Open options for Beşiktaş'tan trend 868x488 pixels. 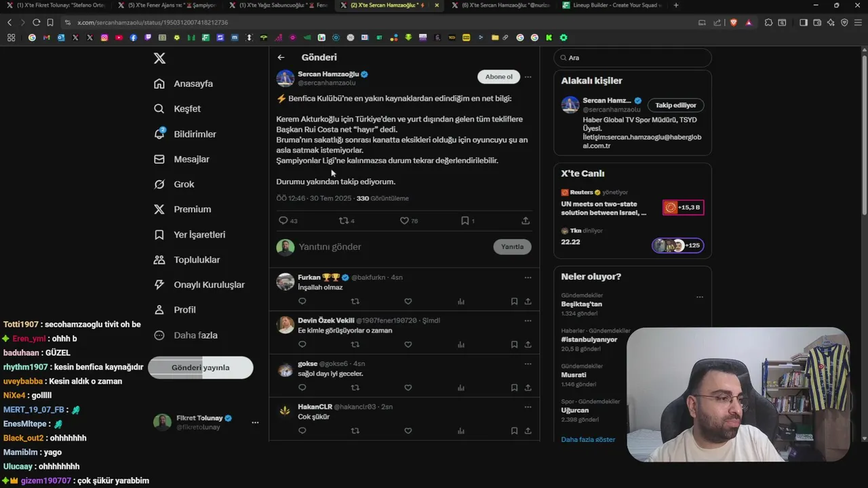[700, 297]
